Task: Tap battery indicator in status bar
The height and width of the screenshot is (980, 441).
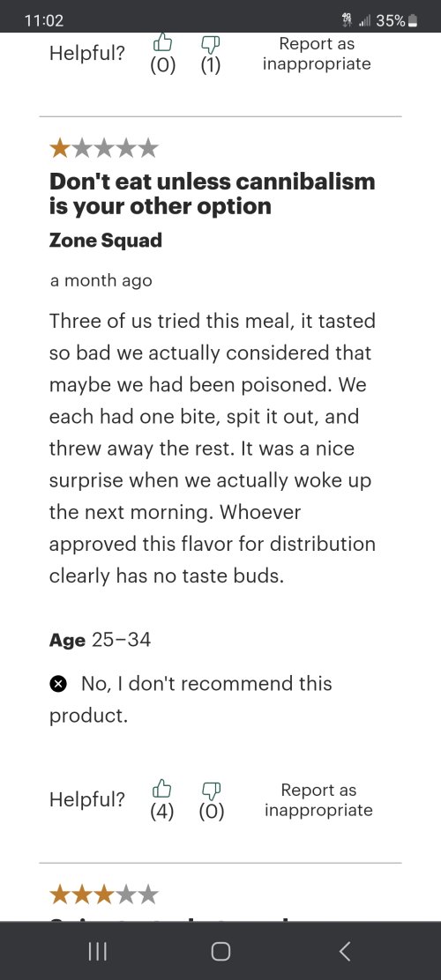Action: (x=412, y=21)
